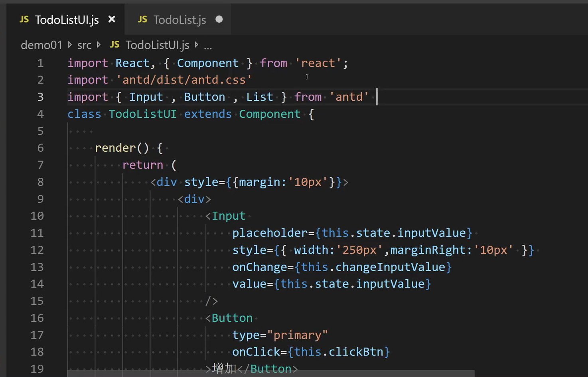Click line number 10 in the gutter
Image resolution: width=588 pixels, height=377 pixels.
point(37,216)
